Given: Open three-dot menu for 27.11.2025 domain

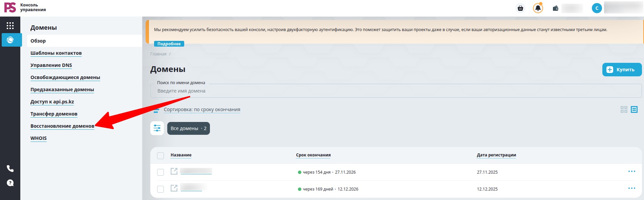Looking at the screenshot, I should (x=632, y=171).
